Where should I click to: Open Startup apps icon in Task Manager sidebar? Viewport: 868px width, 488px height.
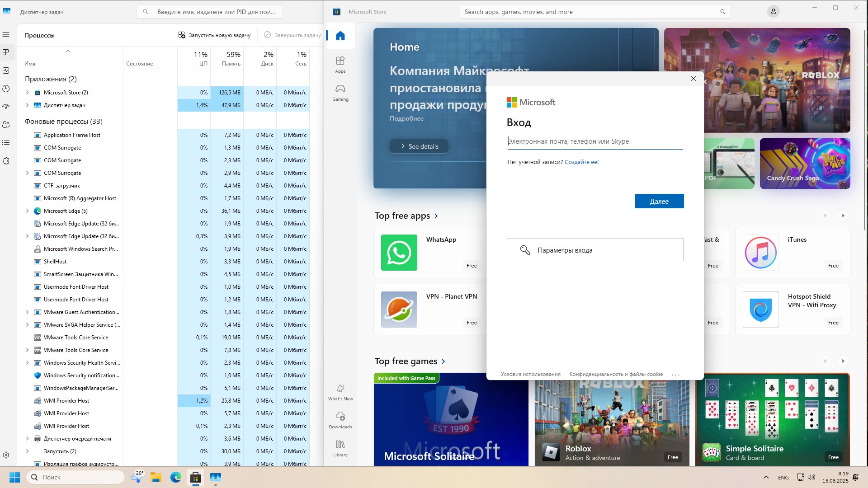(x=6, y=107)
